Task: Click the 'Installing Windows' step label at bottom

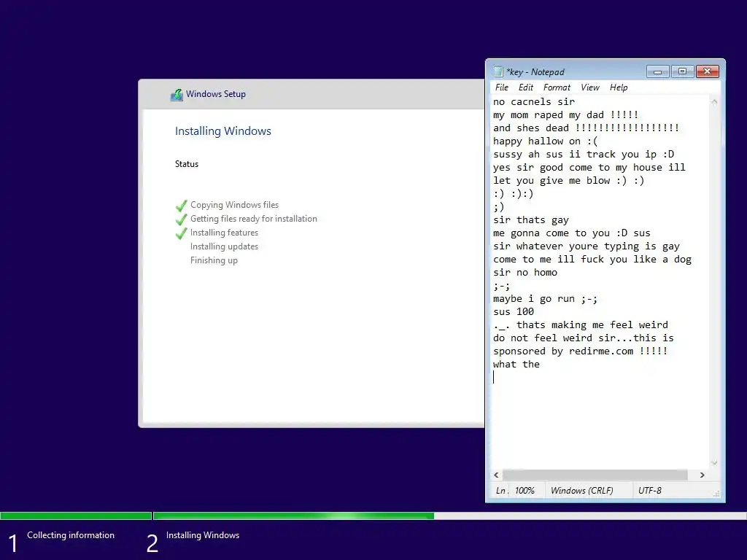Action: 203,535
